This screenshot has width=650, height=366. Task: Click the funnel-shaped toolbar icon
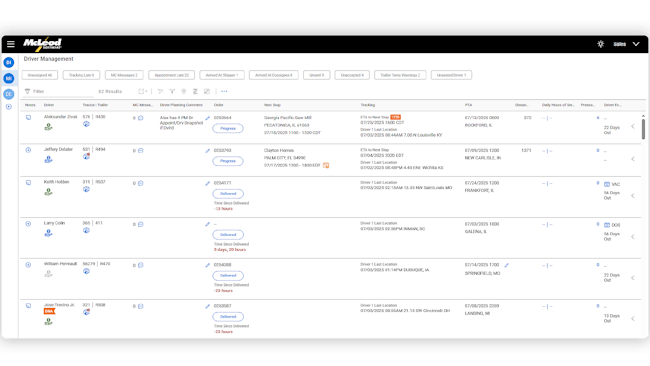(172, 91)
